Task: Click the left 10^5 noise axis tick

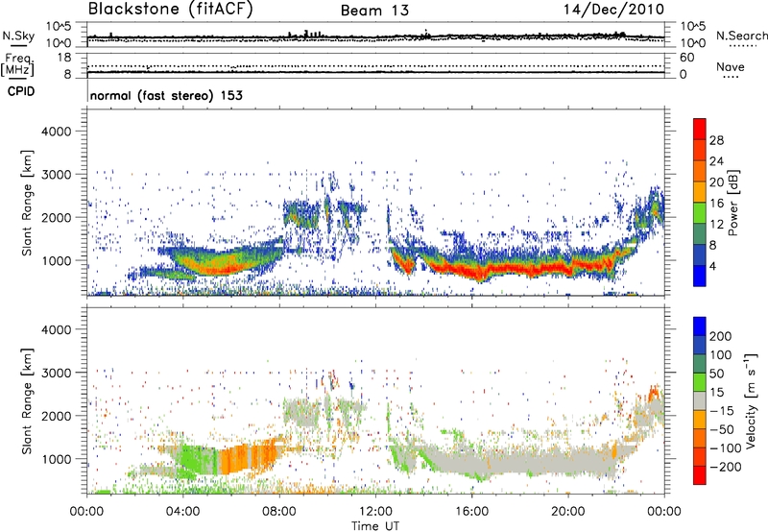Action: tap(59, 26)
